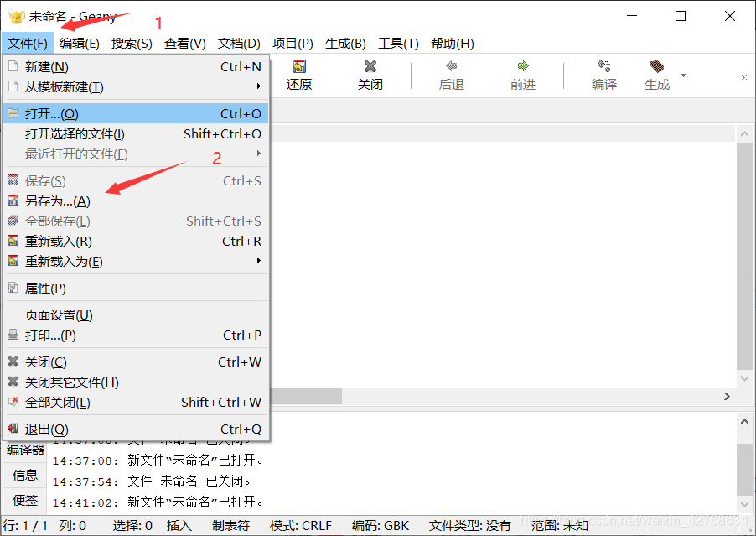This screenshot has height=536, width=756.
Task: Click the 全部关闭 close-all icon
Action: click(13, 402)
